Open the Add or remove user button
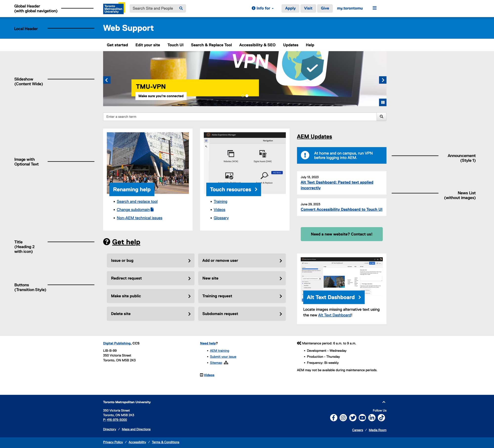Image resolution: width=494 pixels, height=448 pixels. click(242, 260)
